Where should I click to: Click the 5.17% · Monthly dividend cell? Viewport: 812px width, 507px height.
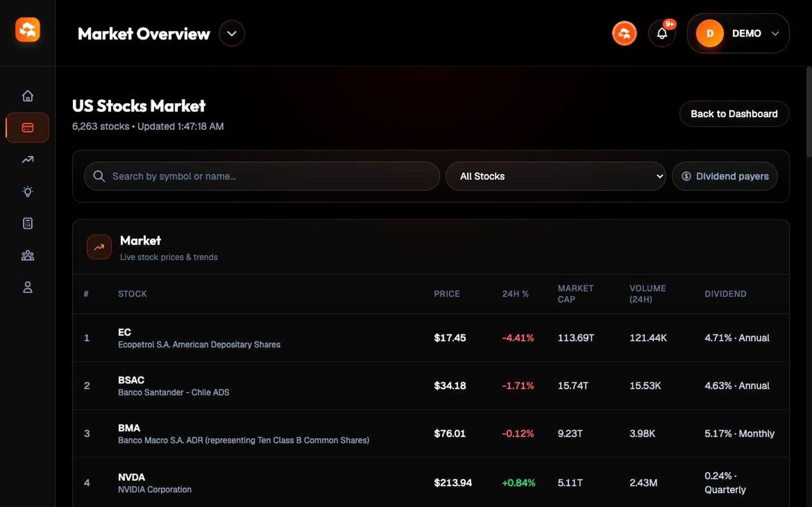739,433
